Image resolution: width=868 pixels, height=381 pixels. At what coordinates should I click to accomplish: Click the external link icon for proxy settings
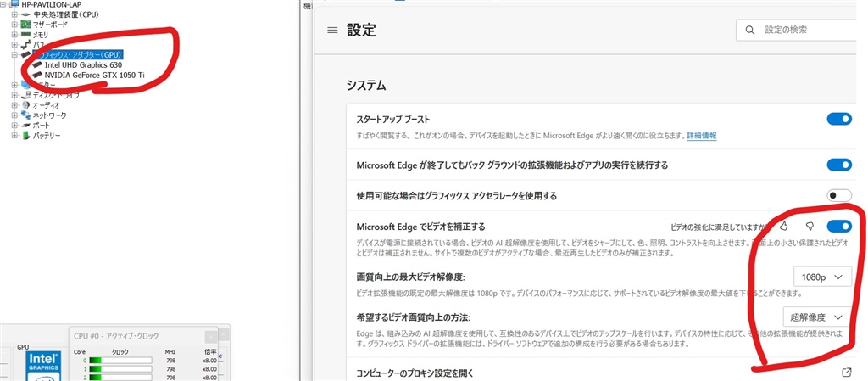point(845,373)
